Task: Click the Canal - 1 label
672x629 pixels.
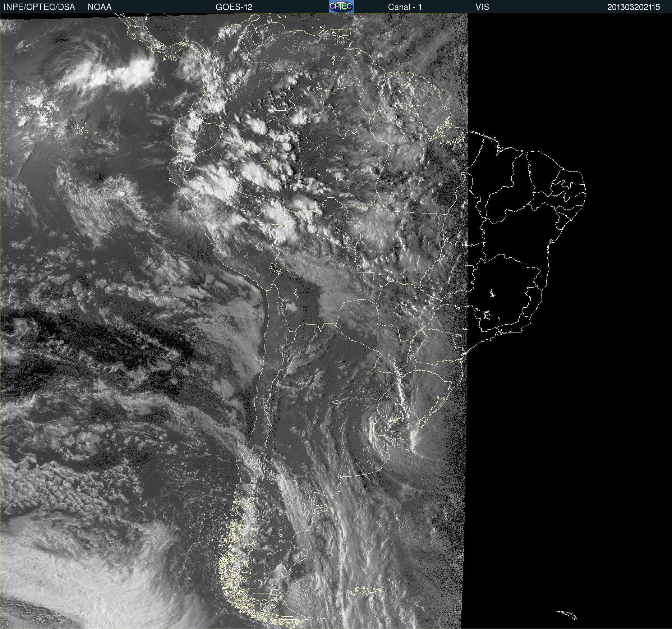Action: (405, 7)
